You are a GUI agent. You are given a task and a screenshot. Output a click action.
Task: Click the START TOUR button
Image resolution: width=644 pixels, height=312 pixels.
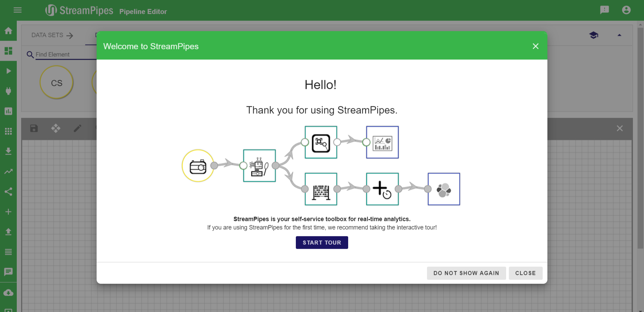click(x=322, y=243)
